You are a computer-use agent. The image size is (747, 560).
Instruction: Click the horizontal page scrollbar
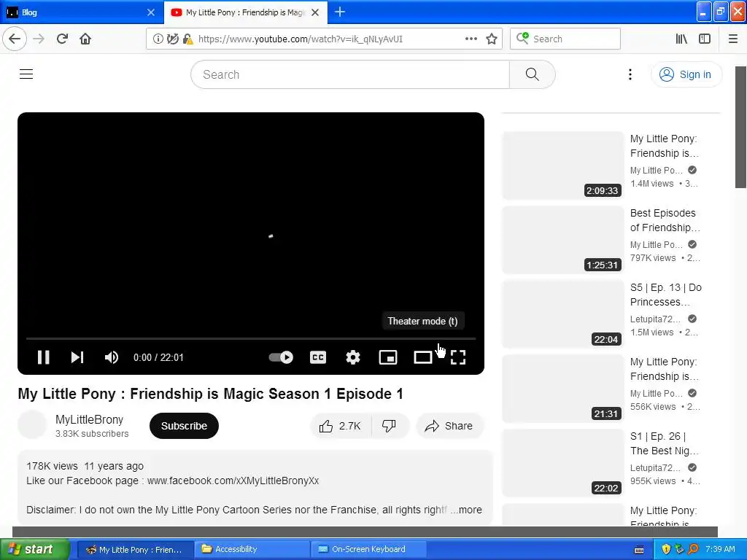tap(365, 532)
